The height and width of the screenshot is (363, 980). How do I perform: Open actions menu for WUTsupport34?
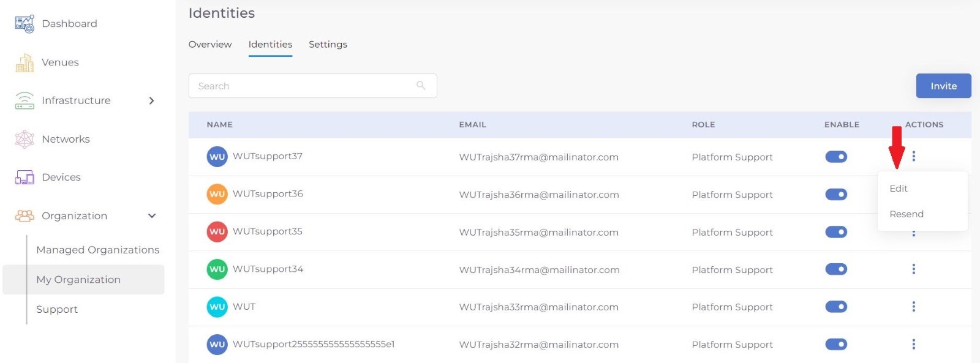coord(913,269)
